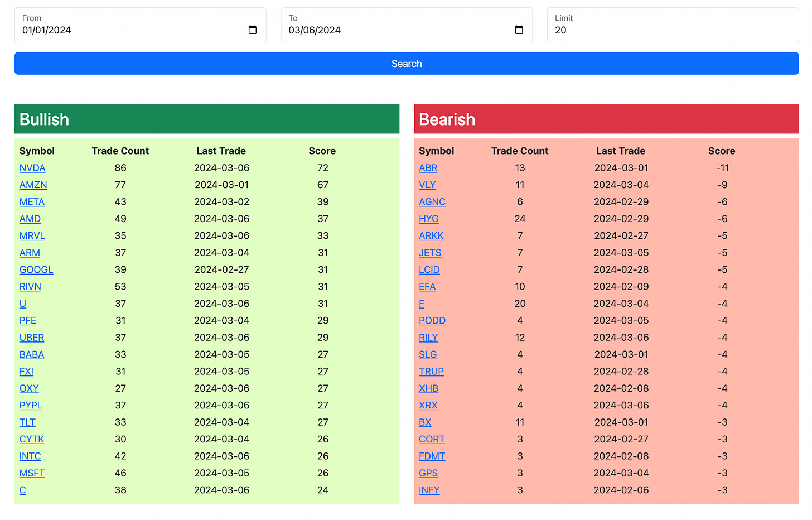
Task: Open the ABR symbol link
Action: point(428,168)
